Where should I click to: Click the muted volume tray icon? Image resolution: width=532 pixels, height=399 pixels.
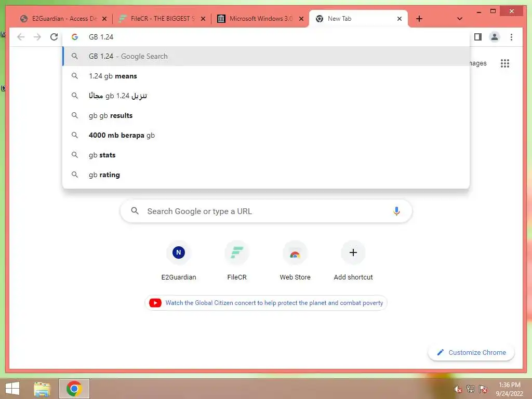(458, 389)
